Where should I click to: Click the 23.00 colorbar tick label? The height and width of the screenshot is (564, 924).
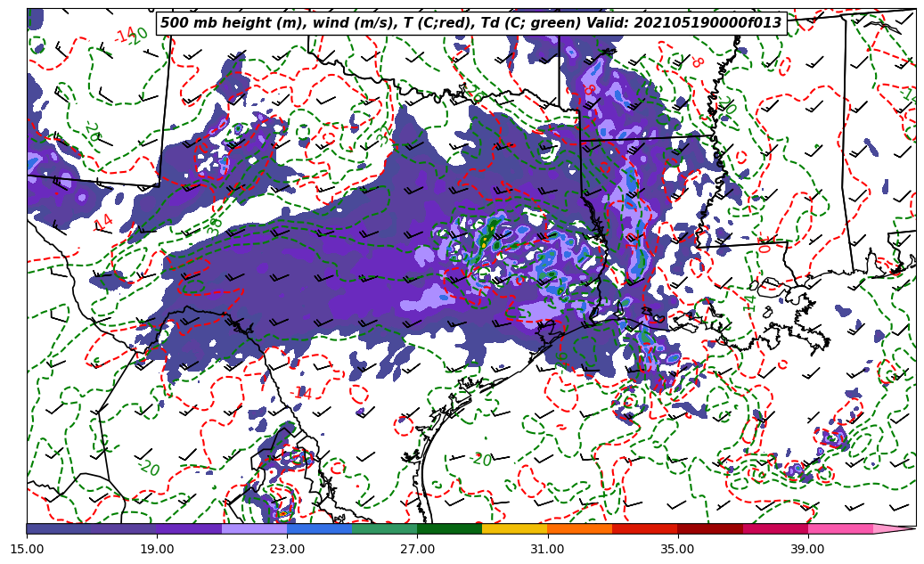tap(287, 549)
